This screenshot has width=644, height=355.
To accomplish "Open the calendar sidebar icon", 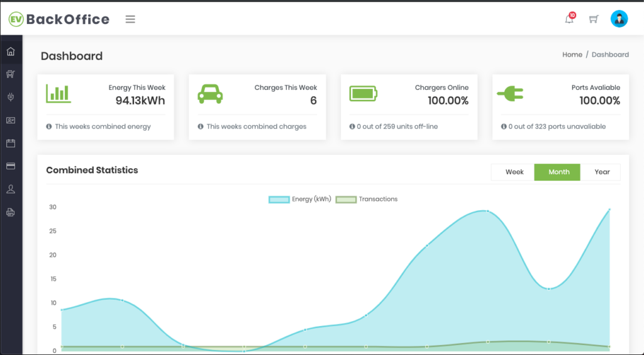I will 11,144.
